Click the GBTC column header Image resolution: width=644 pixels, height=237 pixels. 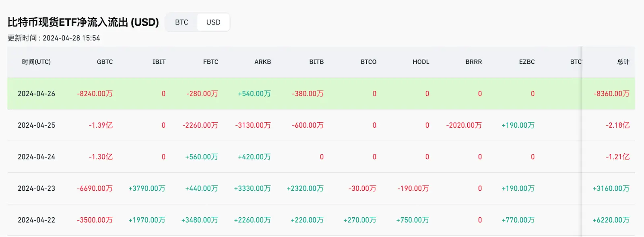click(105, 62)
